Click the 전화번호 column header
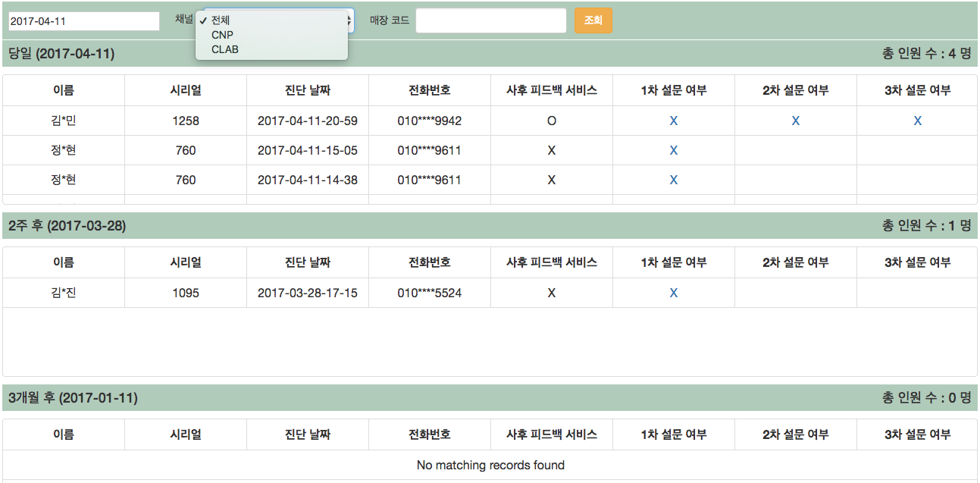Image resolution: width=980 pixels, height=483 pixels. point(429,90)
